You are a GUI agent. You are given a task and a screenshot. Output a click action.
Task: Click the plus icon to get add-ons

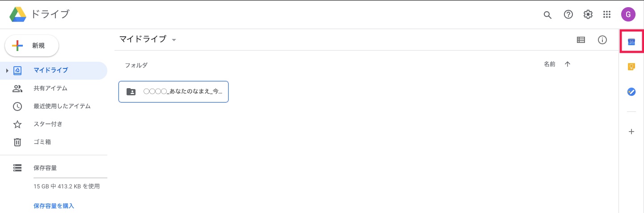[x=631, y=132]
